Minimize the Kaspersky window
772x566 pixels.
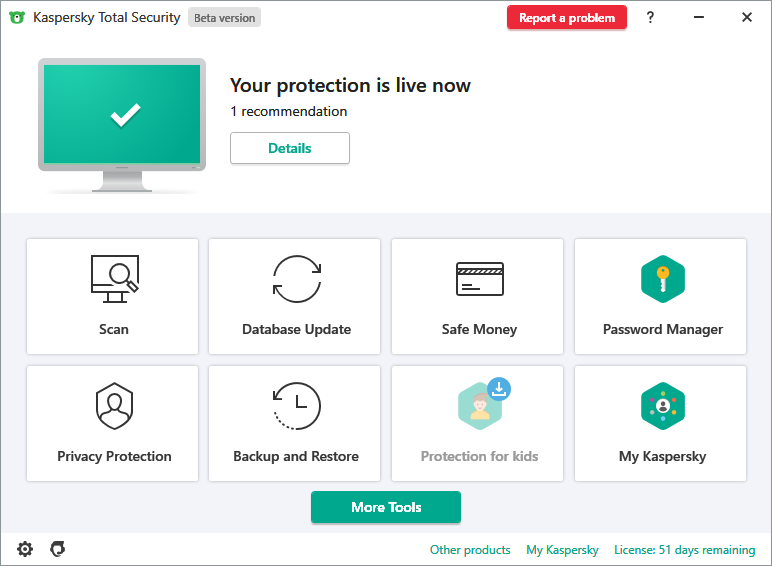pyautogui.click(x=699, y=17)
